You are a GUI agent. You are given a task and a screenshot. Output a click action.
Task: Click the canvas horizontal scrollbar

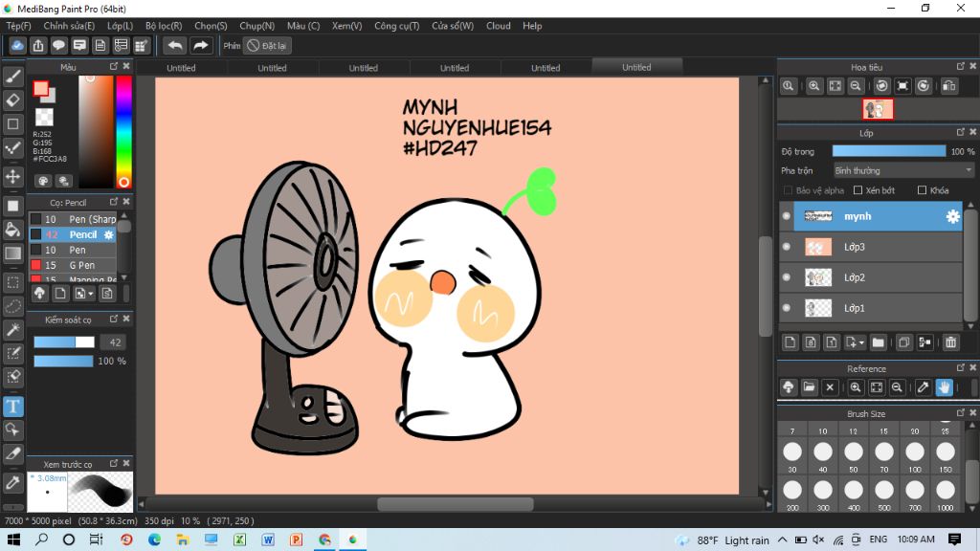(455, 503)
